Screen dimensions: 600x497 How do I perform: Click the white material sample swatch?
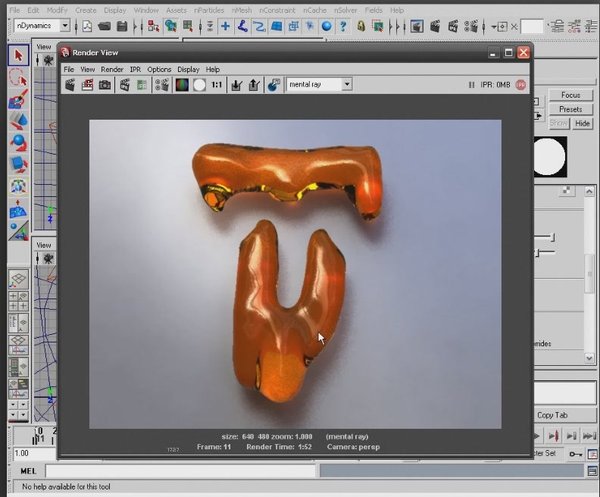point(550,158)
